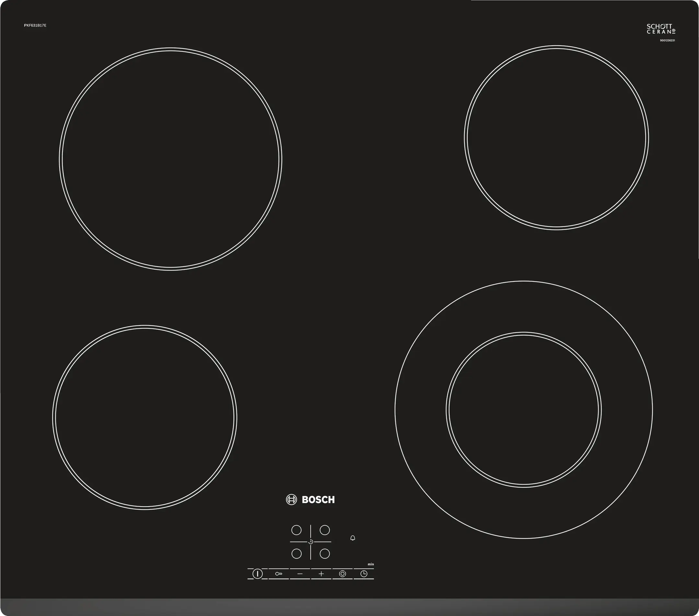Select the bottom-right zone selector circle
699x616 pixels.
(x=325, y=554)
